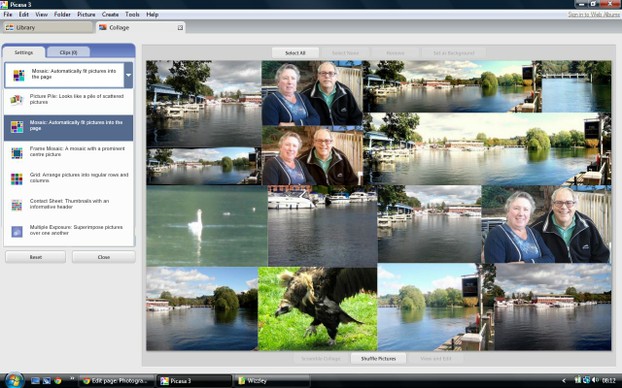Switch to the Settings tab
The width and height of the screenshot is (622, 388).
tap(24, 52)
